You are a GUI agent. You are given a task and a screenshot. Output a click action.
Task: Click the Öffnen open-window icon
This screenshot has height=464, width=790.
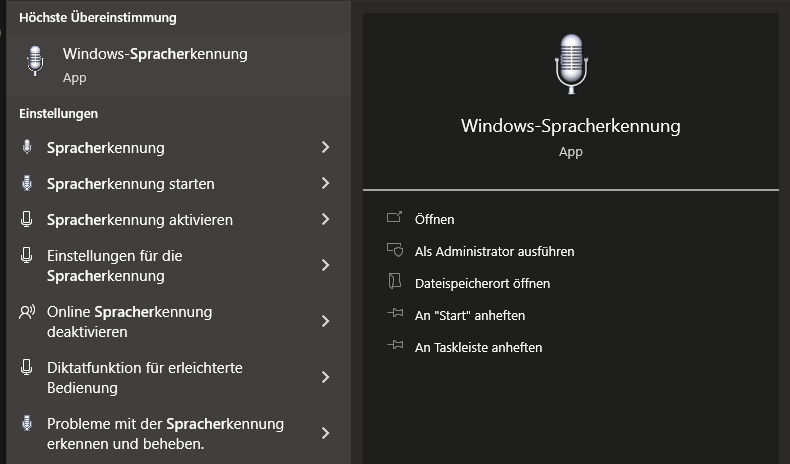pyautogui.click(x=394, y=218)
